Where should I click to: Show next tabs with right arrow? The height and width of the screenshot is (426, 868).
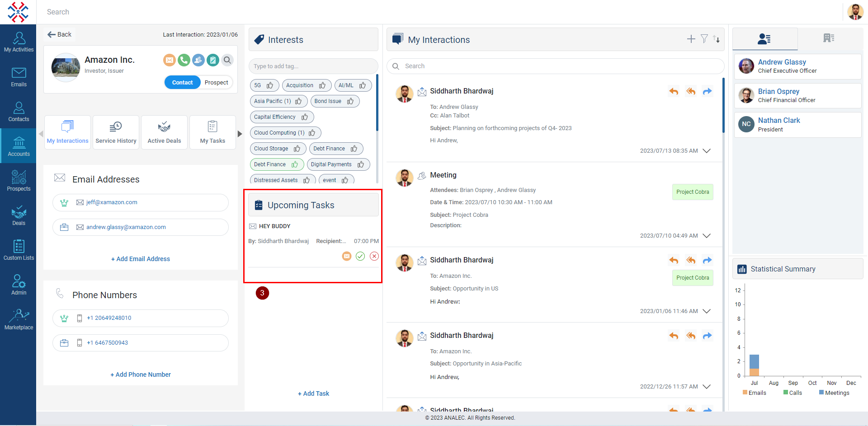point(240,134)
